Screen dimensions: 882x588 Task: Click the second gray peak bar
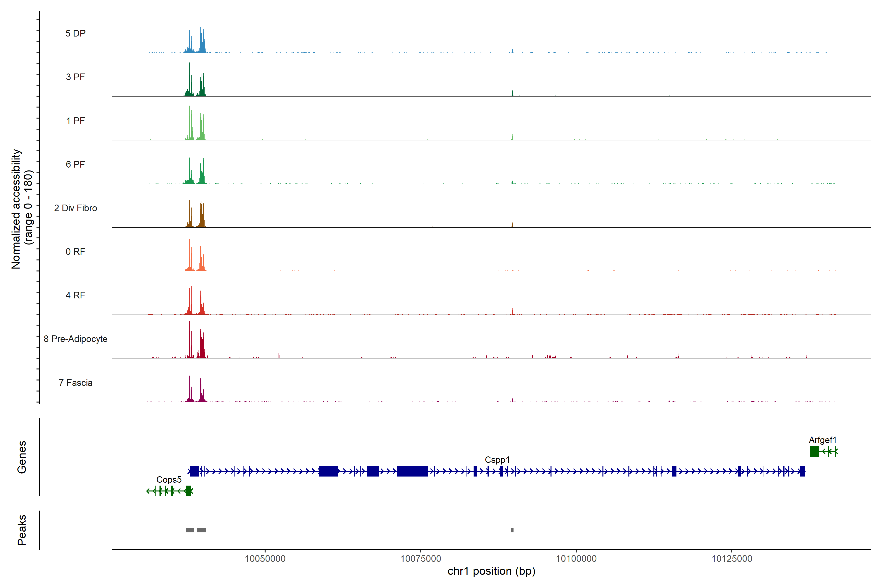pyautogui.click(x=201, y=530)
